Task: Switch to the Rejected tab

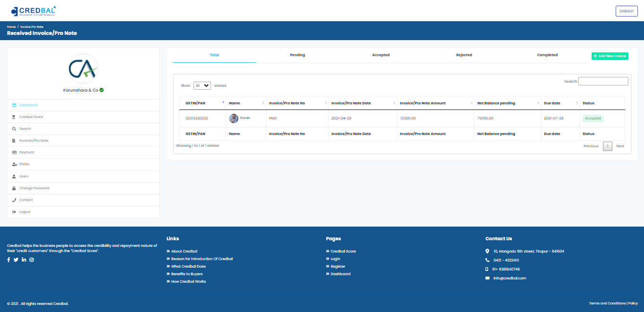Action: pos(464,55)
